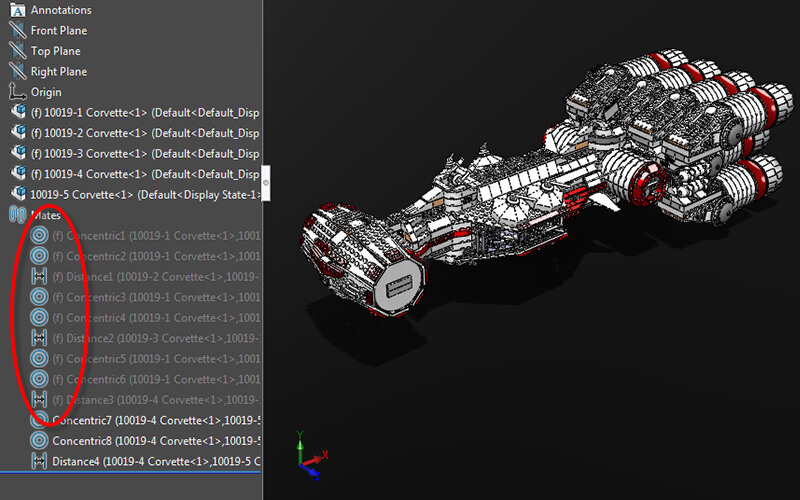Select the (f) 10019-3 Corvette<1> component

click(x=145, y=153)
